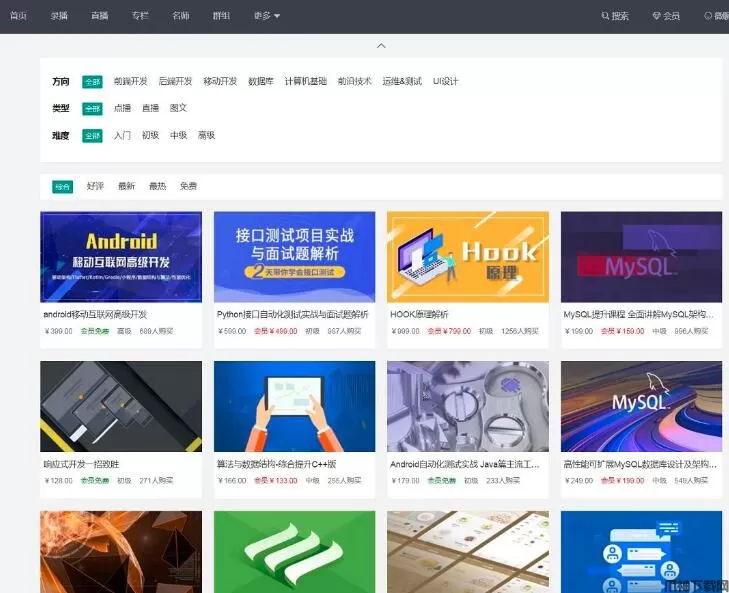Viewport: 729px width, 593px height.
Task: Click the search magnifier icon in top bar
Action: click(x=605, y=16)
